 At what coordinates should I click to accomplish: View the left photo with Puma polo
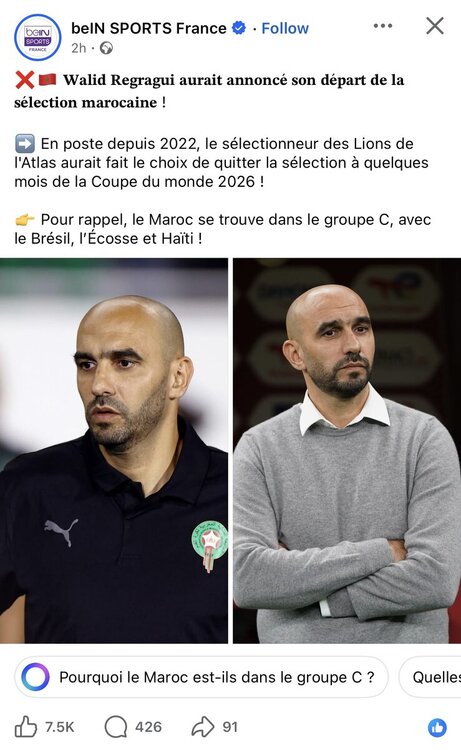pos(114,451)
